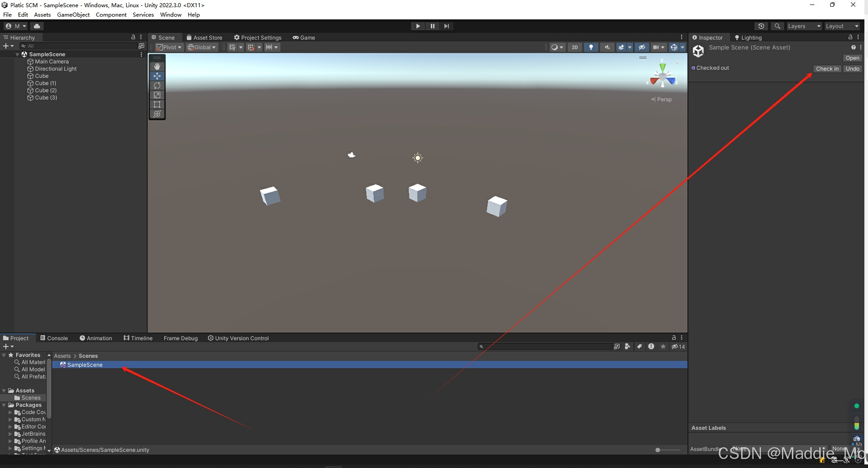Open the Hierarchy create plus dropdown

coord(8,46)
